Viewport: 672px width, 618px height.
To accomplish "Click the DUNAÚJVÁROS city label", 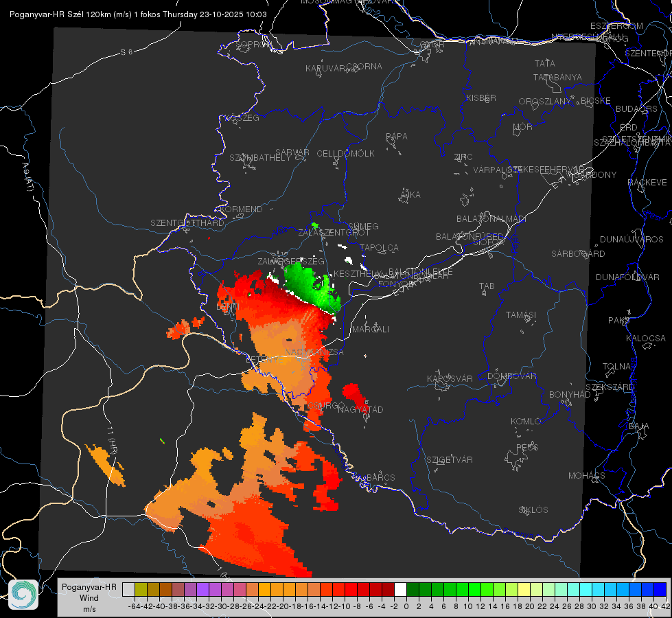I will [632, 240].
